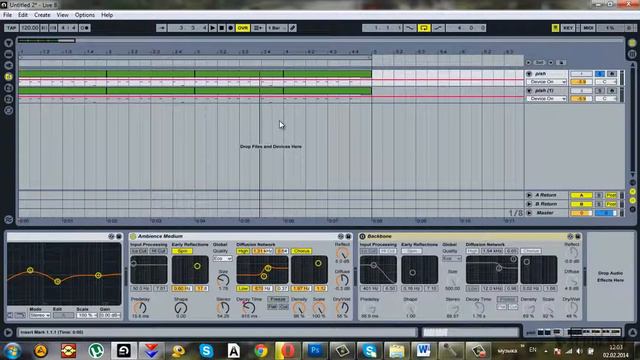The width and height of the screenshot is (640, 360).
Task: Switch to Arrangement view selector
Action: pyautogui.click(x=632, y=43)
